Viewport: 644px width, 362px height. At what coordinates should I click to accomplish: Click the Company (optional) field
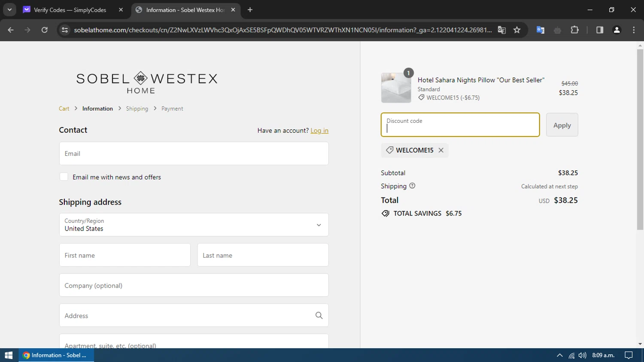194,285
